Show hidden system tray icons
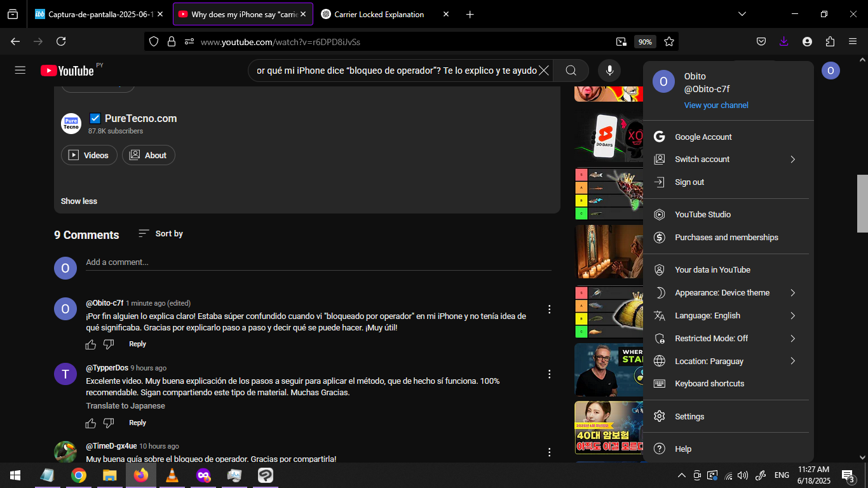Image resolution: width=868 pixels, height=488 pixels. [x=681, y=475]
